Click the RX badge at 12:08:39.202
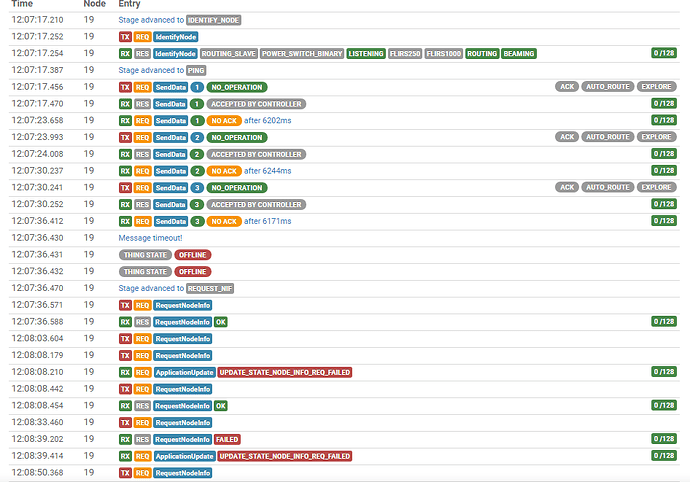 [x=125, y=439]
